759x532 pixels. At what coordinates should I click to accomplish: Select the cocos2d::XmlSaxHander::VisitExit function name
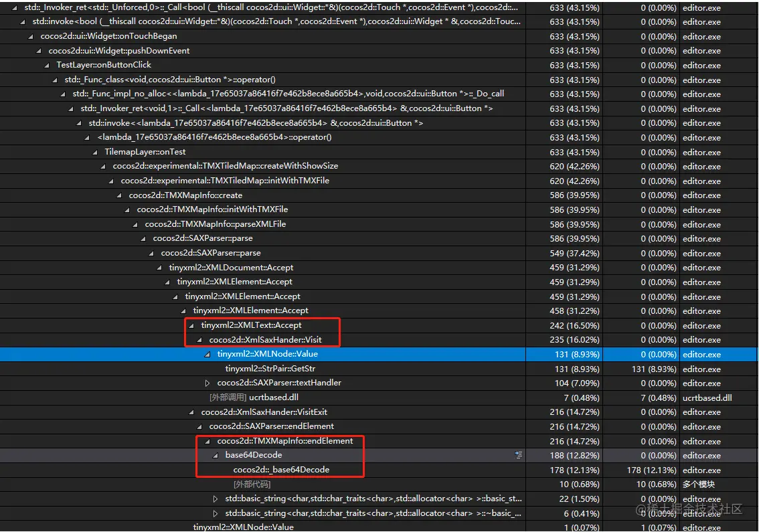pos(264,412)
